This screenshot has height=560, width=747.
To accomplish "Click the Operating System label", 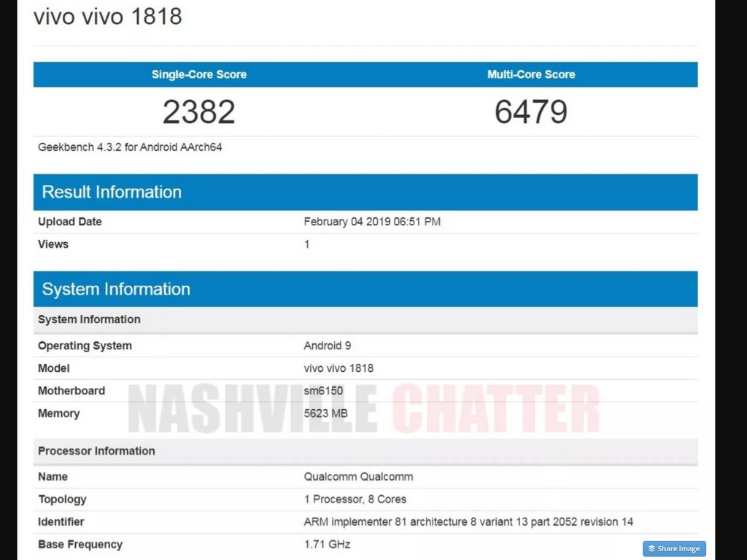I will (x=85, y=346).
